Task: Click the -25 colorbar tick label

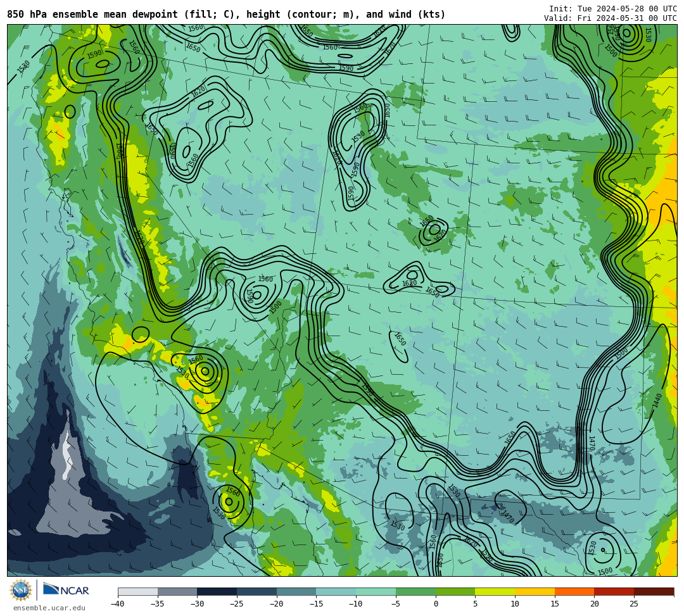Action: tap(236, 604)
